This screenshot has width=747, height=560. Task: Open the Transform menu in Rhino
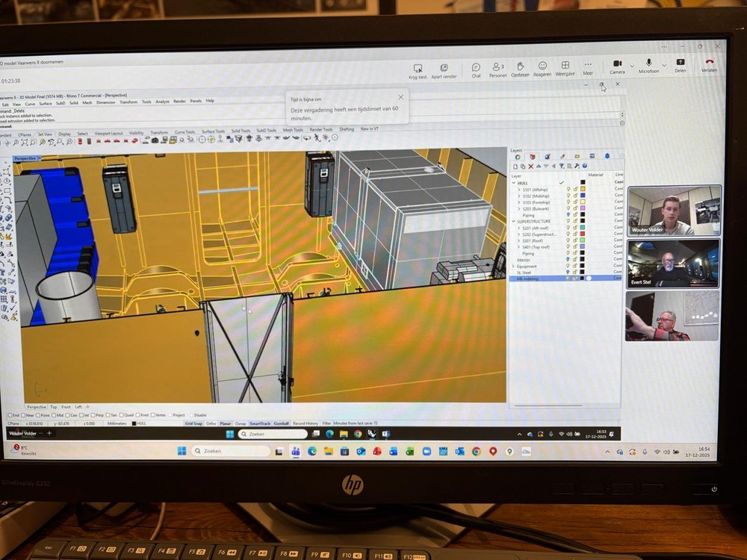(128, 102)
